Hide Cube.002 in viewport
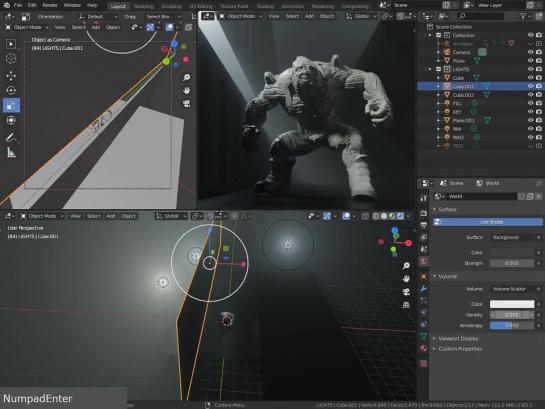 click(530, 95)
